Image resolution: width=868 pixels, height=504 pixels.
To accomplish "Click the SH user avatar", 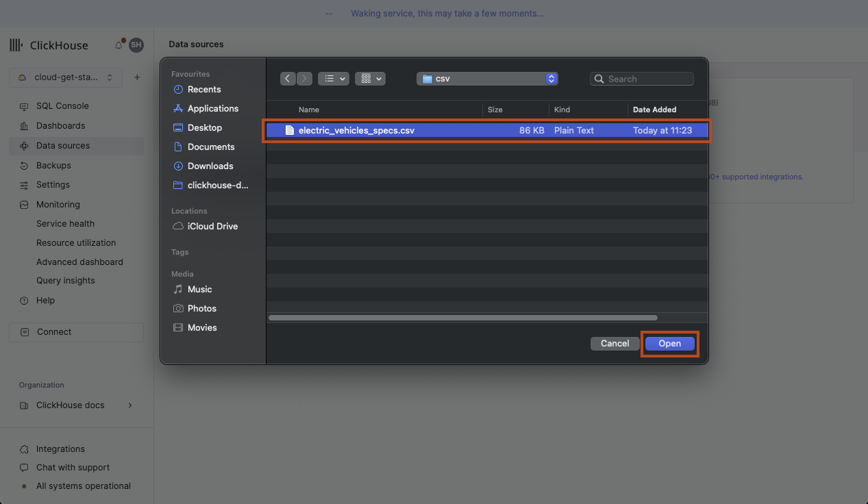I will click(136, 45).
